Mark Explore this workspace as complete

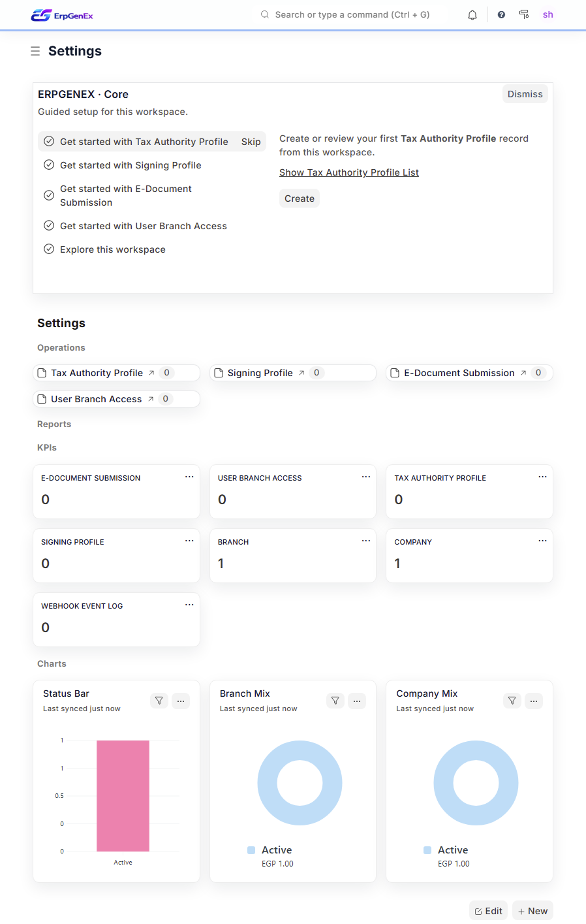(49, 249)
